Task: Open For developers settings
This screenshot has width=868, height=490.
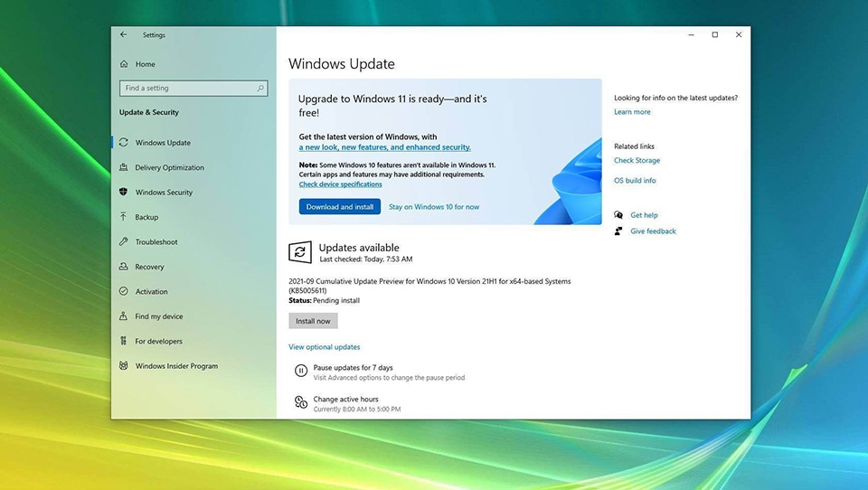Action: (158, 341)
